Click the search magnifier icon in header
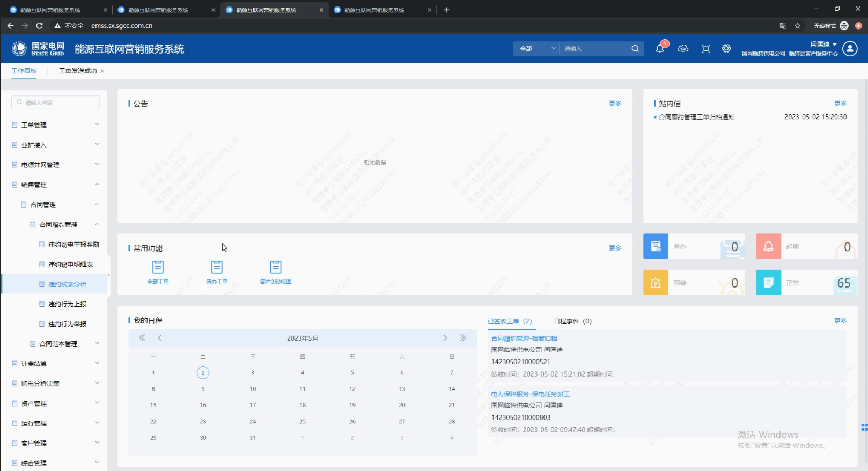Image resolution: width=868 pixels, height=471 pixels. (635, 49)
